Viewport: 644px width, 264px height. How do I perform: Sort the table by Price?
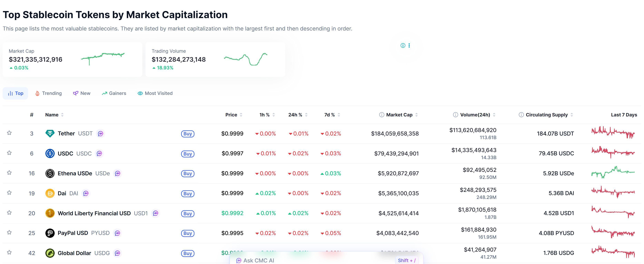tap(241, 115)
